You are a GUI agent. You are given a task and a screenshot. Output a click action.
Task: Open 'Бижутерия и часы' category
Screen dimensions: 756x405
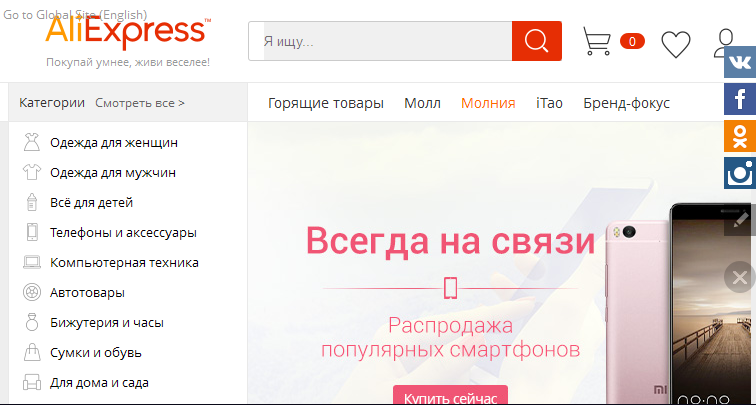[x=107, y=323]
